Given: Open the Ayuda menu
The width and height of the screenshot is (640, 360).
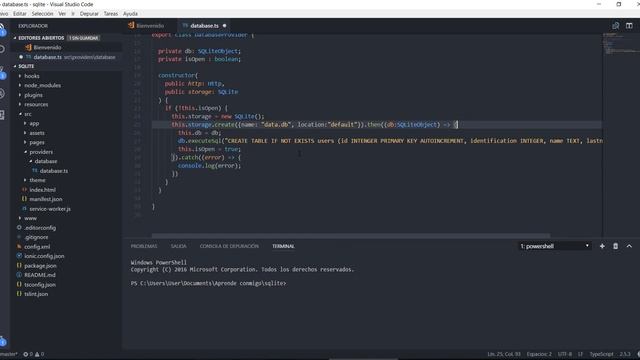Looking at the screenshot, I should [x=130, y=13].
